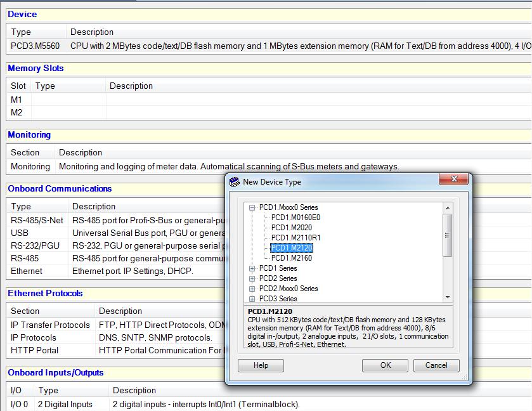
Task: Click the PCD1.M2120 description text in dialog
Action: pyautogui.click(x=347, y=332)
